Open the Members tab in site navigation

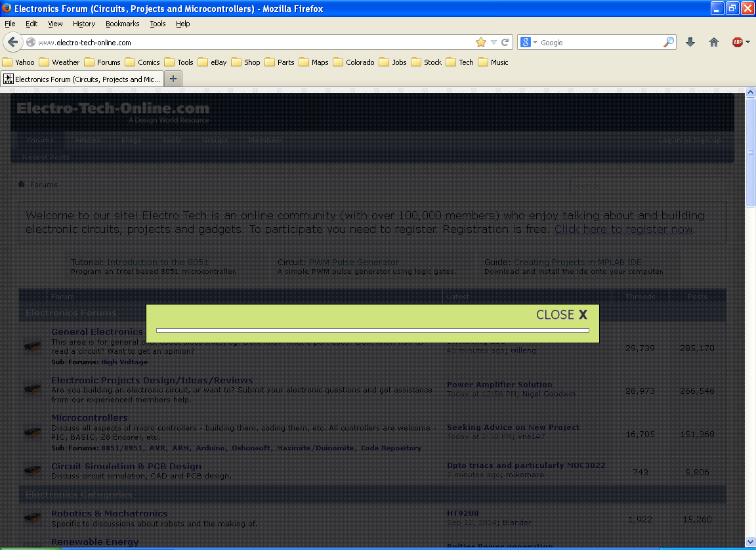coord(265,140)
